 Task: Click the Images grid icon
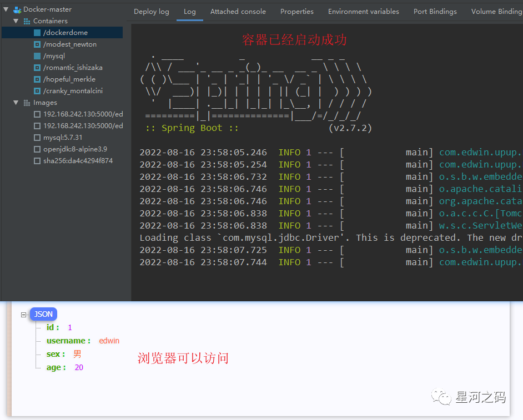click(27, 103)
